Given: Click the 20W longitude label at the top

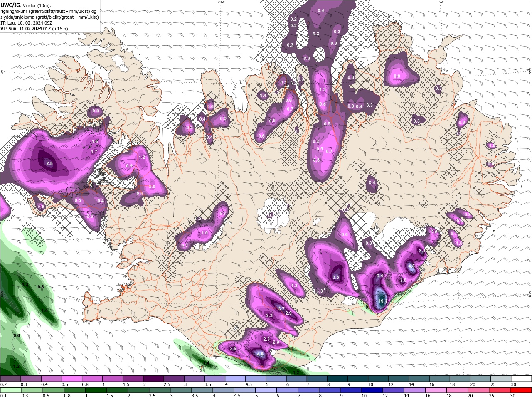Looking at the screenshot, I should 221,2.
